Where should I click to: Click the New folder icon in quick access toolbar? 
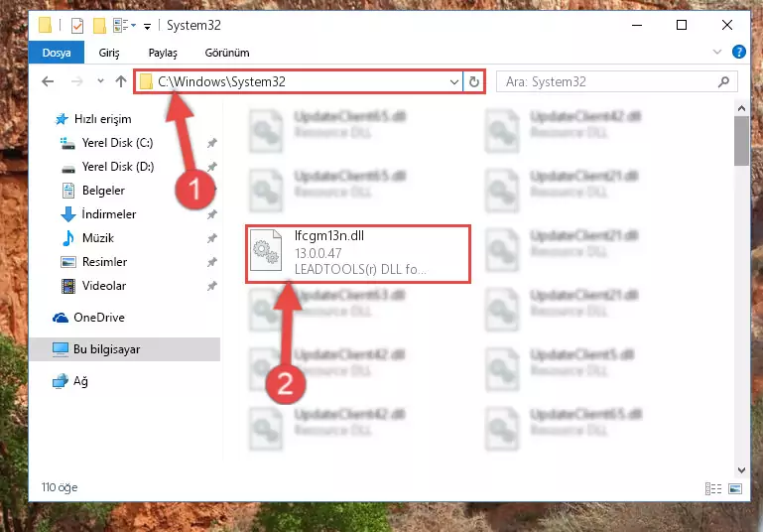tap(99, 26)
